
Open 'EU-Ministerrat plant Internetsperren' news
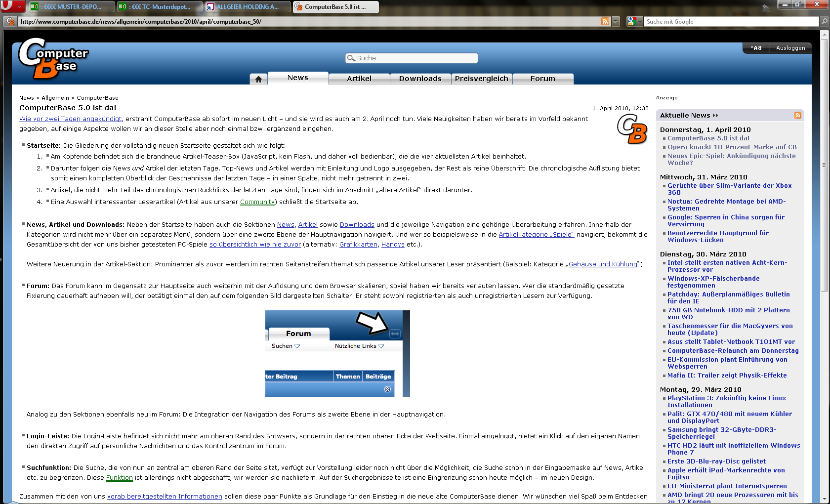[727, 486]
